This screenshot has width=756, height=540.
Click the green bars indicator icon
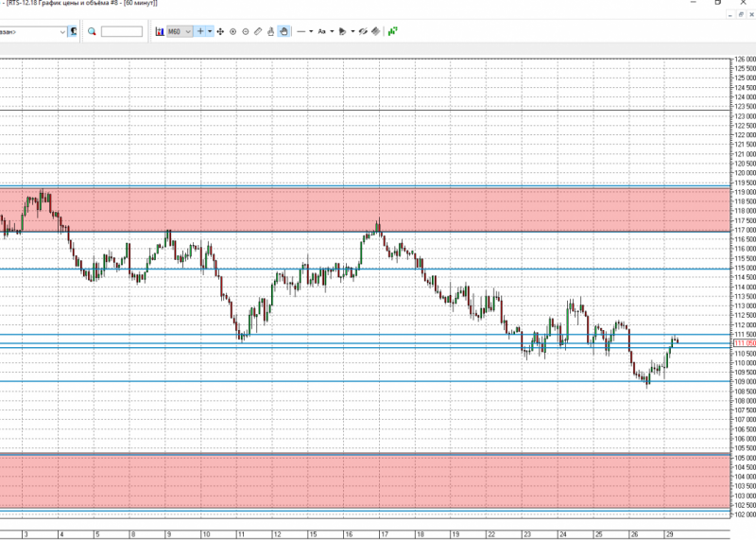click(x=392, y=32)
